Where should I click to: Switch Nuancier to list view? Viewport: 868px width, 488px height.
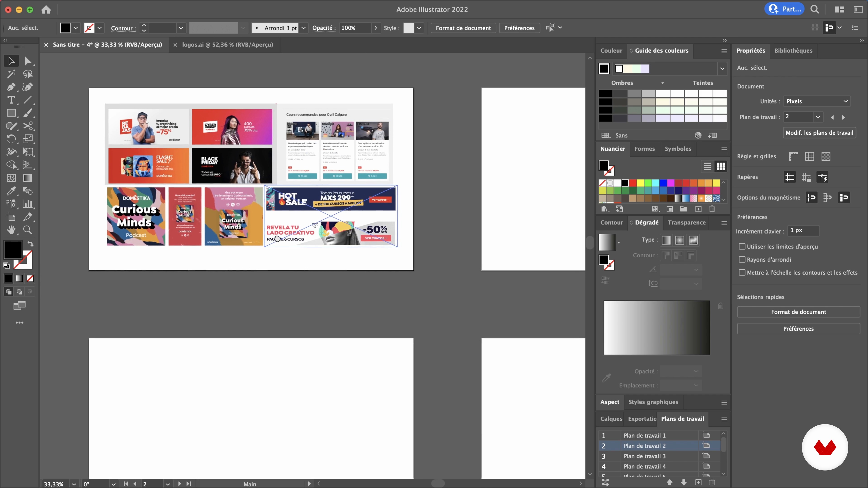(707, 166)
